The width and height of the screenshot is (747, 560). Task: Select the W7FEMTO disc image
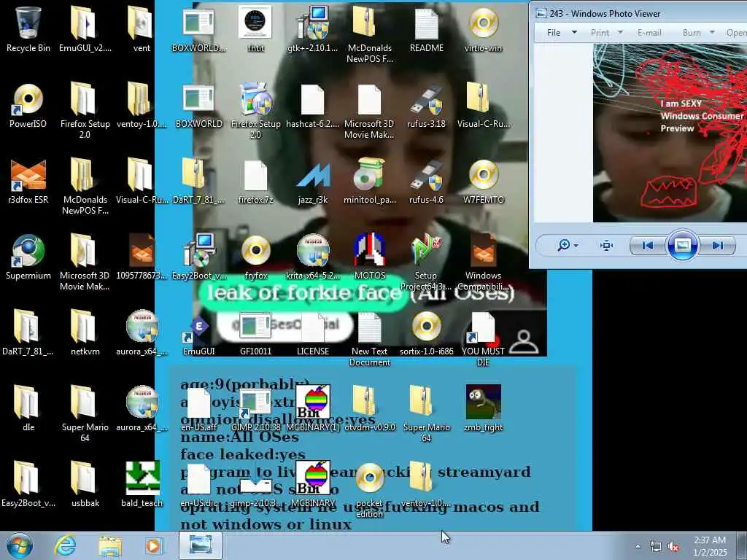click(483, 181)
